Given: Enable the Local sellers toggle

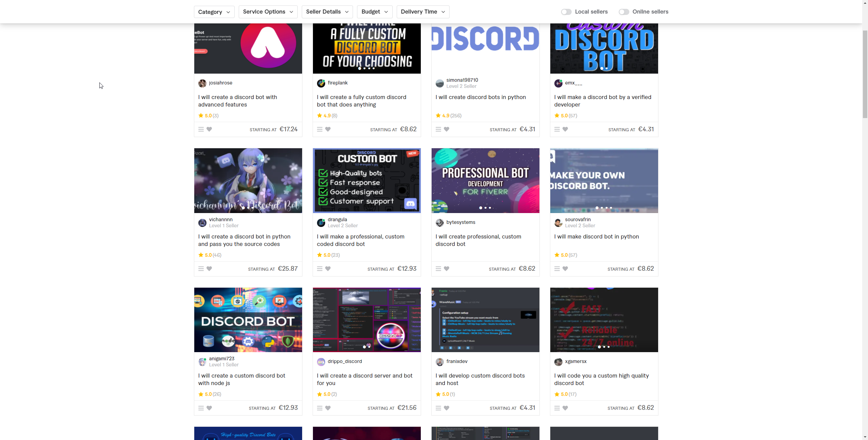Looking at the screenshot, I should pos(566,12).
